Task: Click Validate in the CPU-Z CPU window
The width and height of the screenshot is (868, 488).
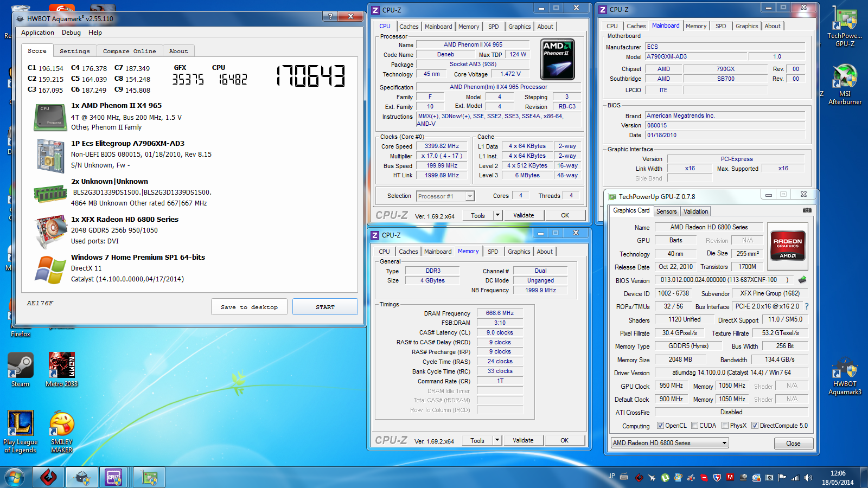Action: (x=524, y=215)
